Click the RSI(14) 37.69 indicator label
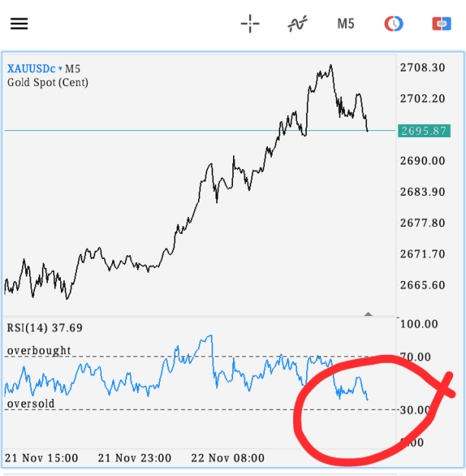This screenshot has width=466, height=476. pos(45,327)
